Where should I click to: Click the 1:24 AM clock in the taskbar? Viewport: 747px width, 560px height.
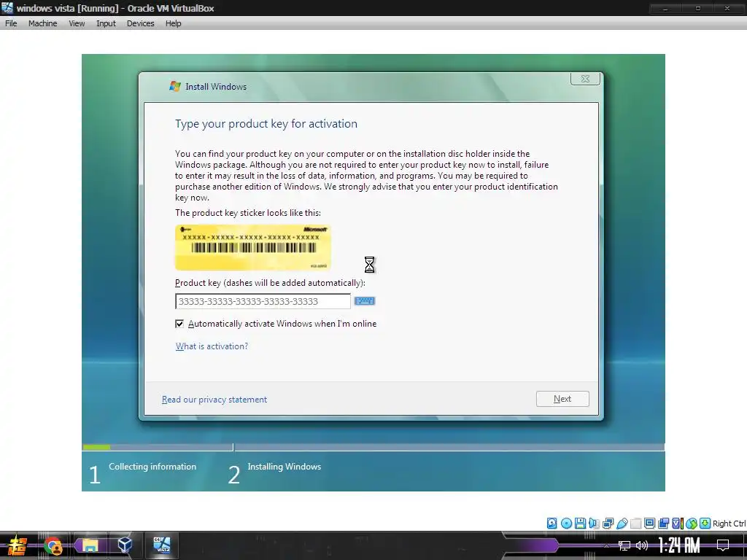679,545
